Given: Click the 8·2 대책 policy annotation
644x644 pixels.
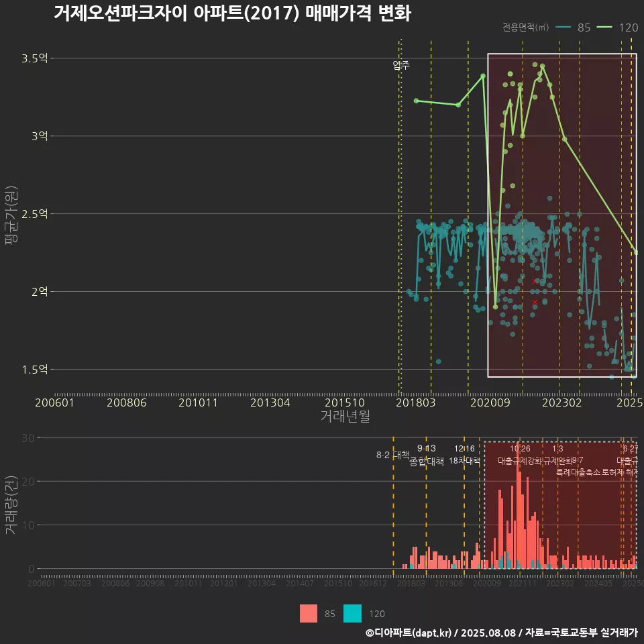Looking at the screenshot, I should point(392,455).
